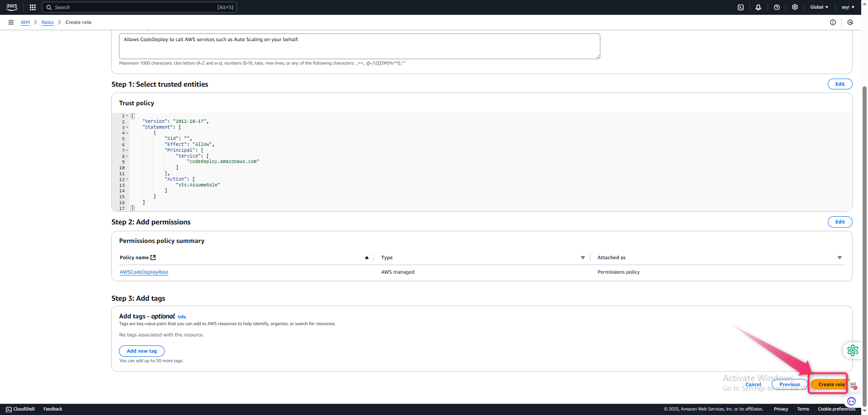
Task: Open the info panel icon
Action: [x=833, y=22]
